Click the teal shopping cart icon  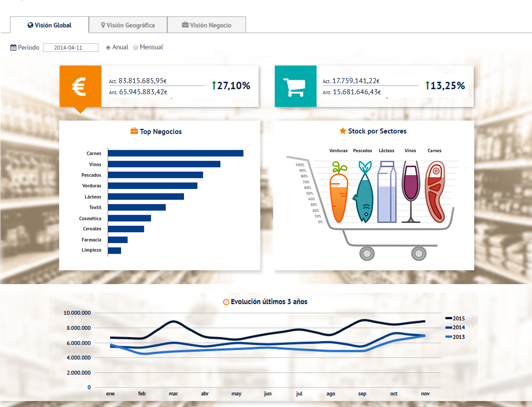[295, 86]
